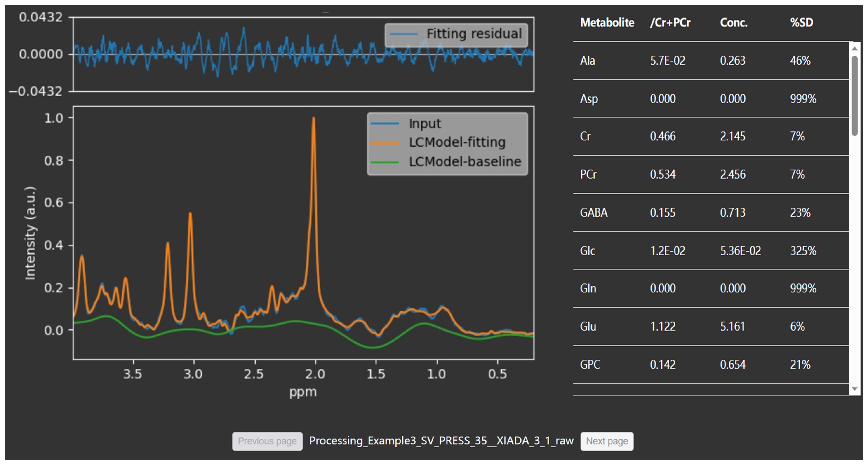
Task: Select the Metabolite column header
Action: pos(607,23)
